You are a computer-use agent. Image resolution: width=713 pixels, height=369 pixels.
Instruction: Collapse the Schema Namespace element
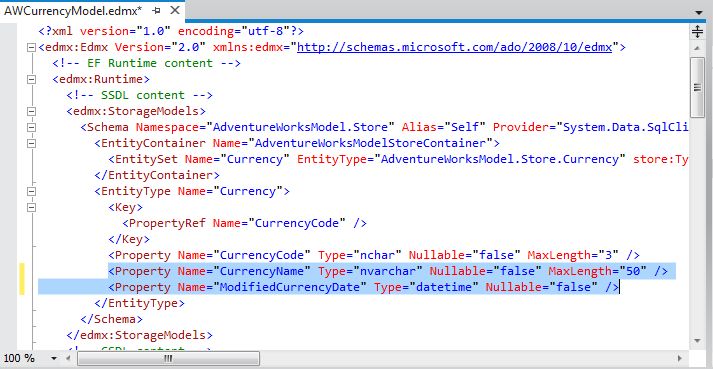tap(31, 127)
